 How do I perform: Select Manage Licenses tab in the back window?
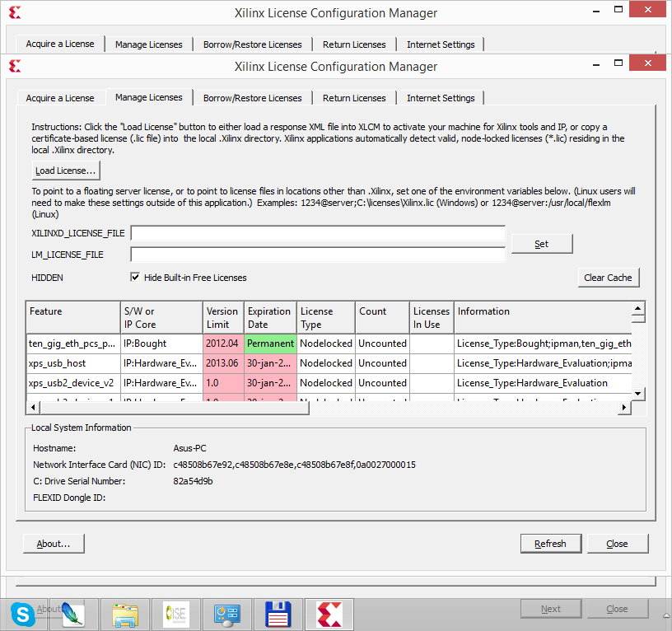click(149, 44)
